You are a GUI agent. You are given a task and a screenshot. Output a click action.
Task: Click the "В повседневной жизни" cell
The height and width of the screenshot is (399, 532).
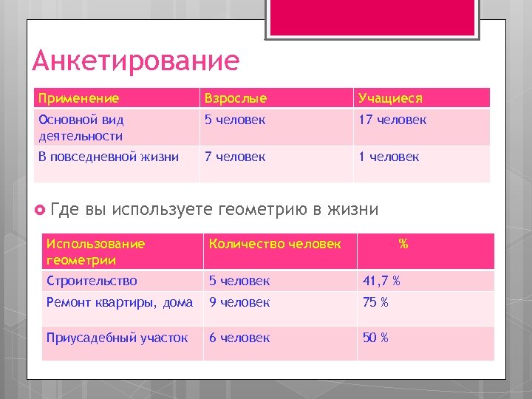click(117, 164)
